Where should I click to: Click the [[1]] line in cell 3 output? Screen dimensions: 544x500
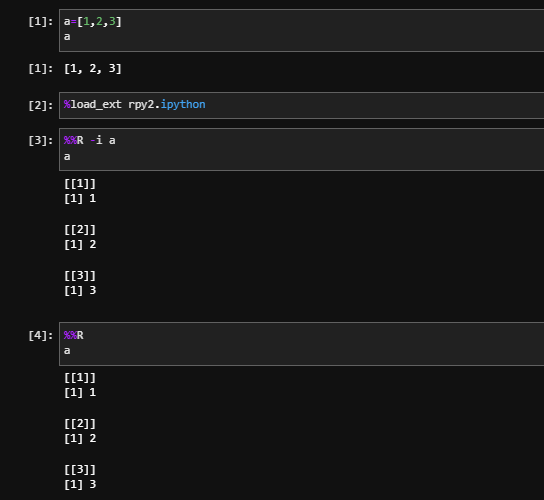(80, 184)
